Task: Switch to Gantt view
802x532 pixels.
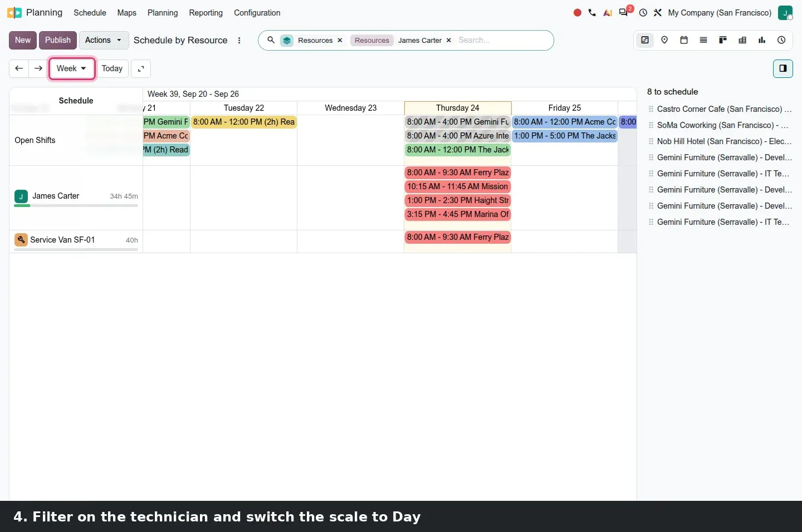Action: point(645,40)
